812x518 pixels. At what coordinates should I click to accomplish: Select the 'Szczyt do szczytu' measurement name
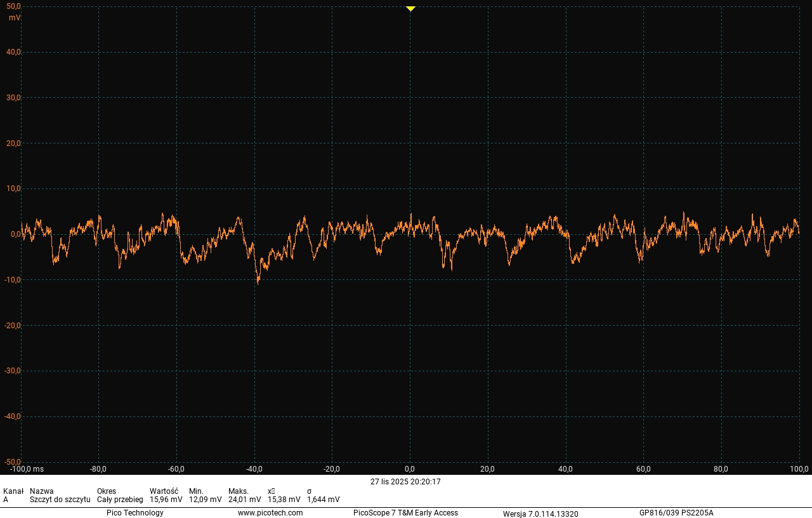[60, 500]
